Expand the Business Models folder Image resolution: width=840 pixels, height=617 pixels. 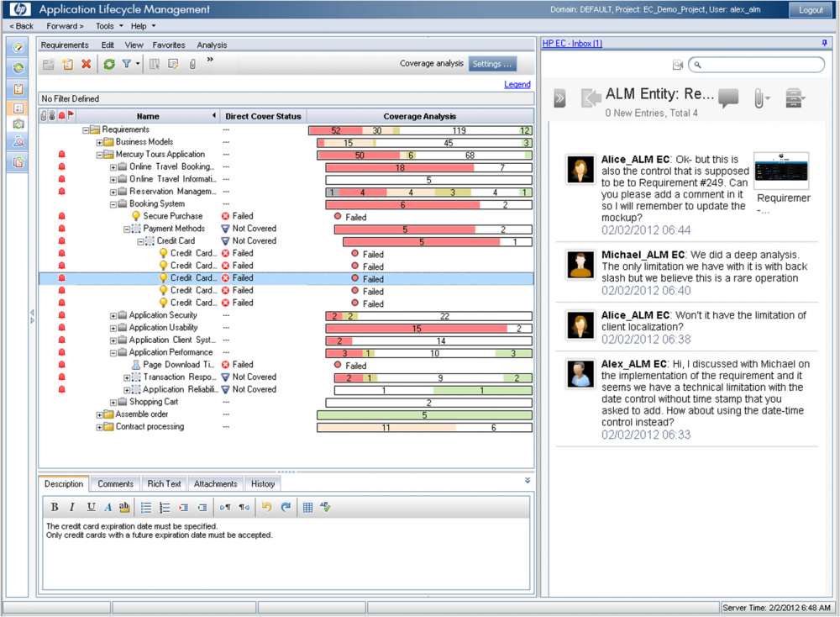point(100,143)
